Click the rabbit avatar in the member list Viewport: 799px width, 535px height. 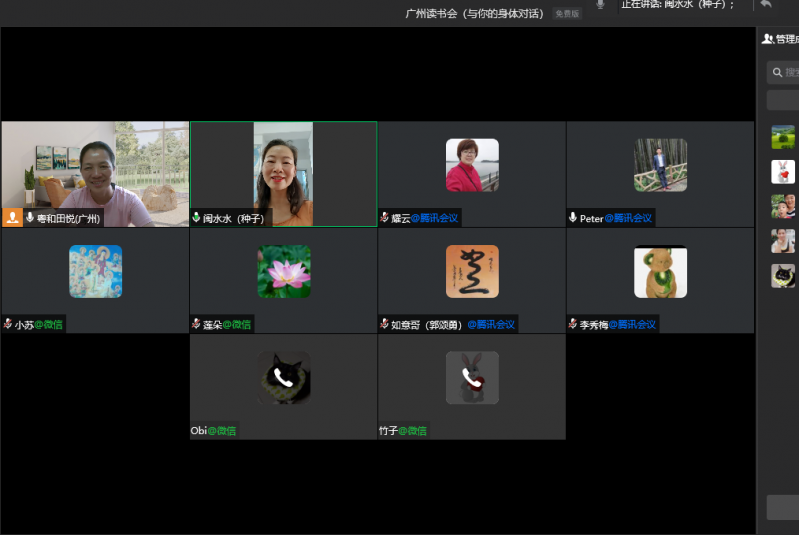tap(783, 172)
